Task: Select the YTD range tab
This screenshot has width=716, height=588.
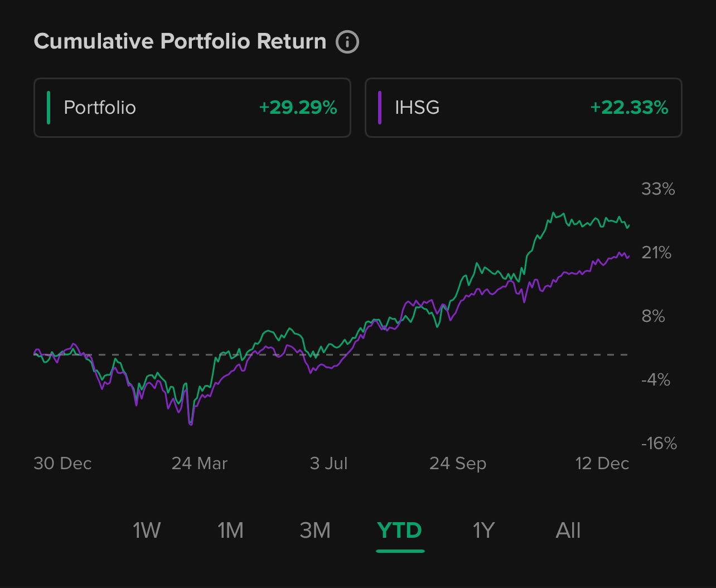Action: (400, 530)
